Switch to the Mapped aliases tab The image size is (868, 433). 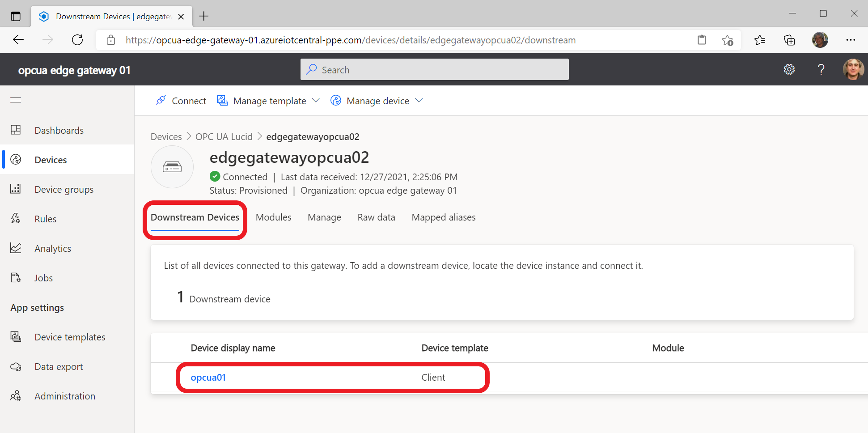pos(444,217)
